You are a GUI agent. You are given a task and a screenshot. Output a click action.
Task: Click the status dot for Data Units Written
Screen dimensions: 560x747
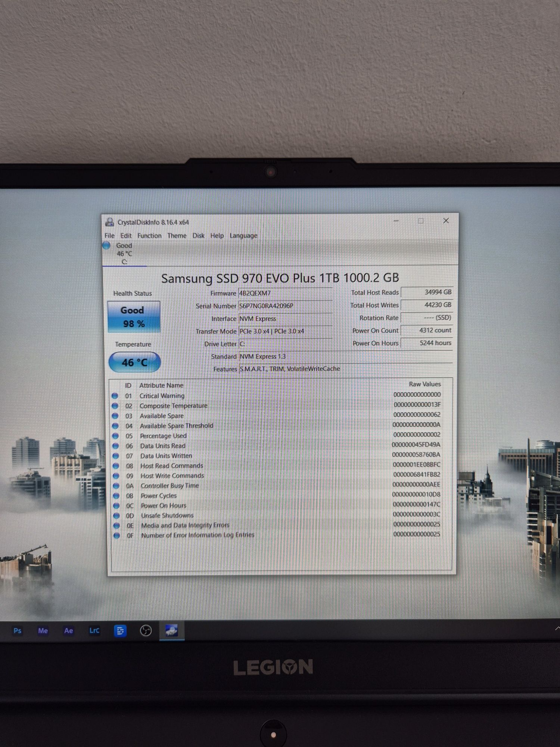pos(116,456)
